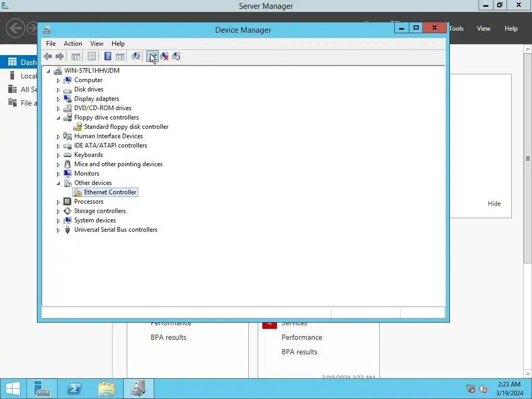Select Dashboard in Server Manager sidebar
Screen dimensions: 532x399
(x=19, y=62)
